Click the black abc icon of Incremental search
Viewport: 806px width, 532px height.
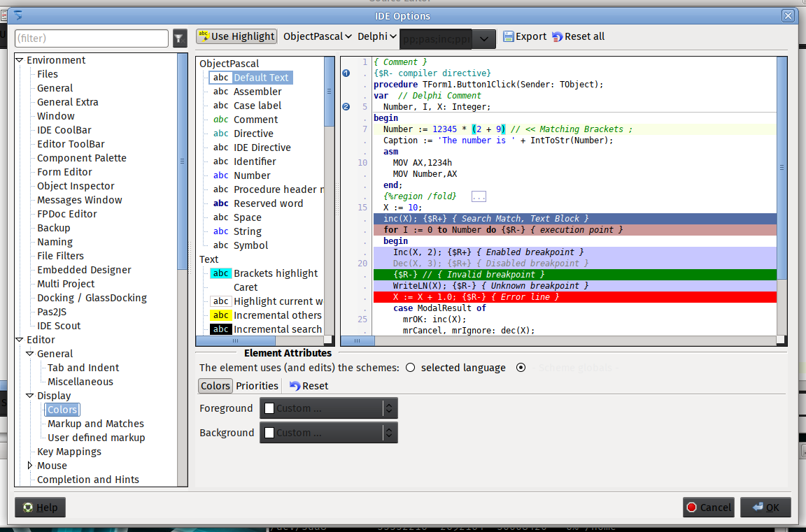[x=220, y=329]
